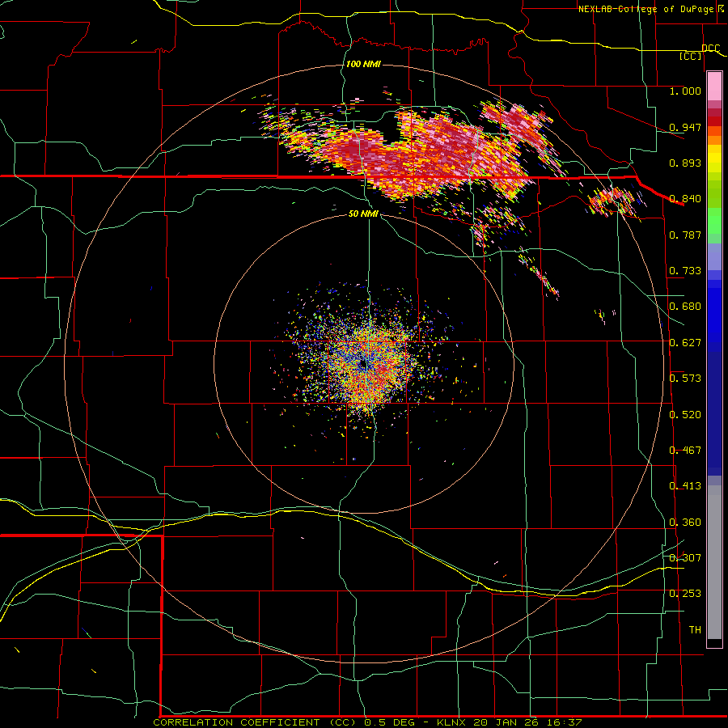Click the 0.947 legend value
Image resolution: width=728 pixels, height=728 pixels.
coord(685,127)
